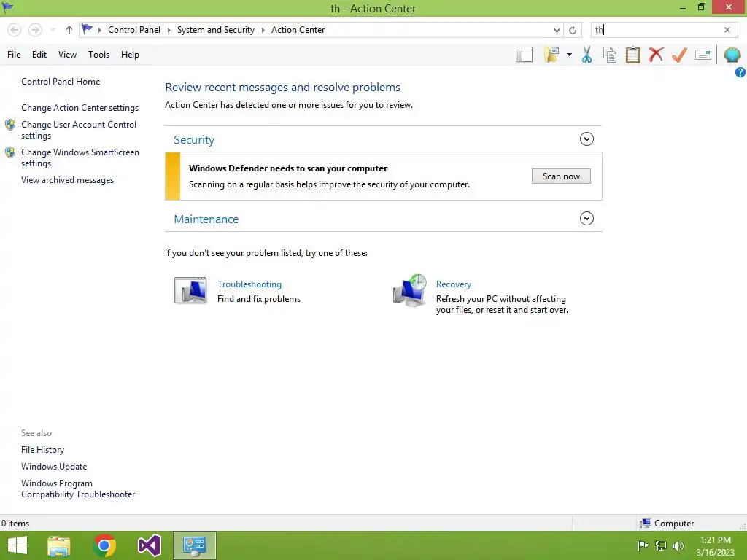Screen dimensions: 747x560
Task: Click the Troubleshooting monitor icon
Action: (190, 290)
